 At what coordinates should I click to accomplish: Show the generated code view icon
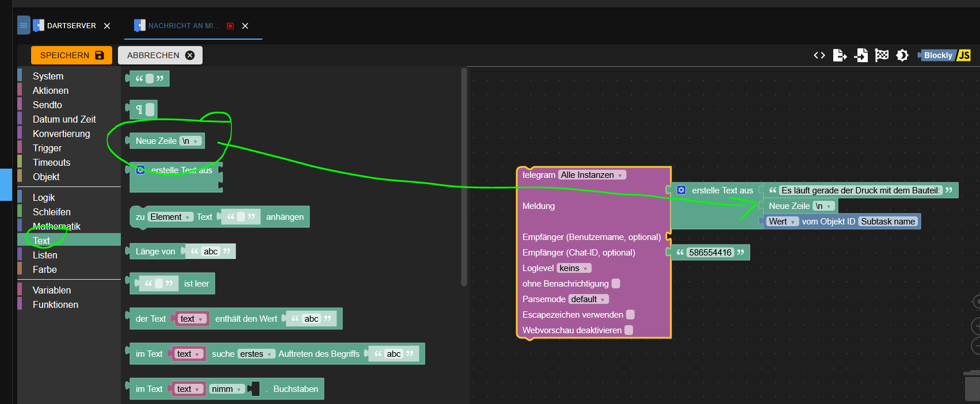[x=819, y=55]
